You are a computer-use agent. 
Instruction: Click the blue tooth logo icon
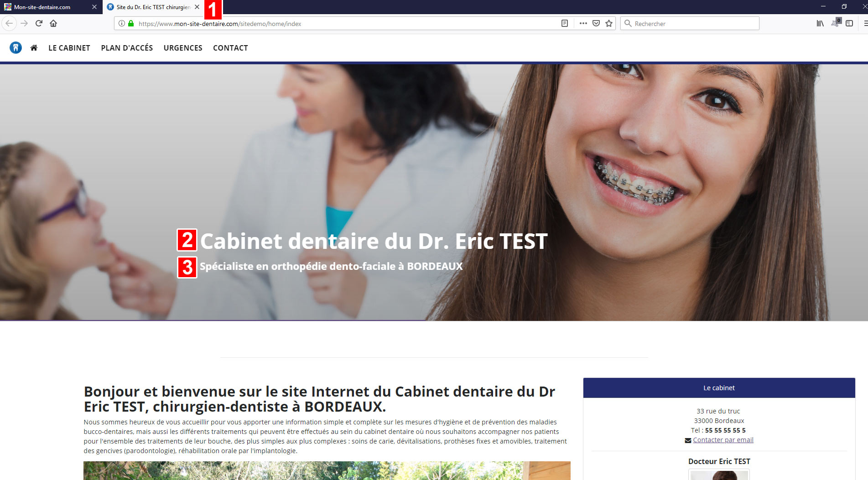click(x=16, y=48)
